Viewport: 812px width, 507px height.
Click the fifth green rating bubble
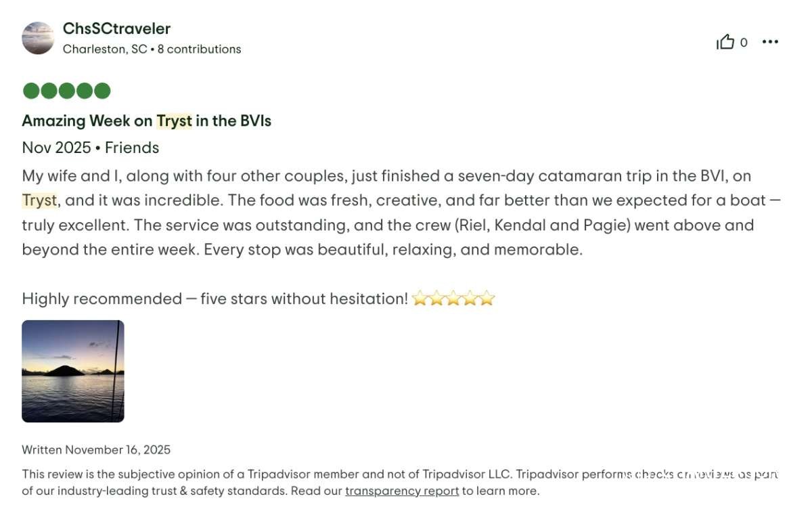[102, 91]
